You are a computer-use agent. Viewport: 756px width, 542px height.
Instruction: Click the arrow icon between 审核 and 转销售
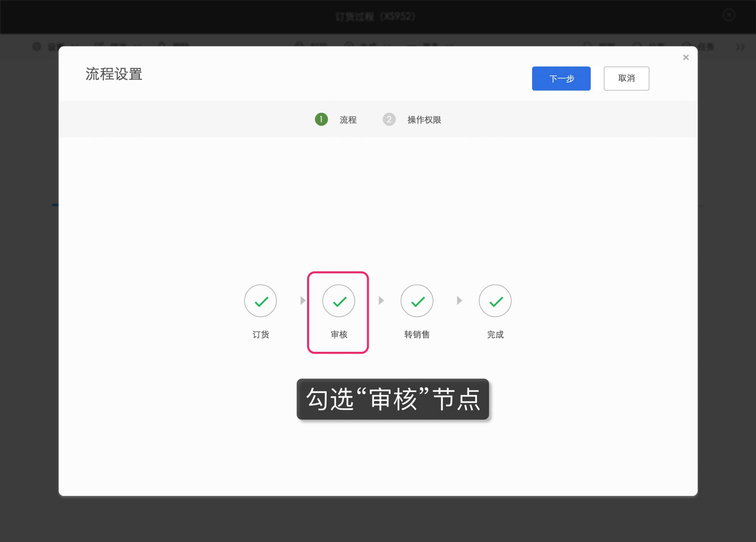pyautogui.click(x=381, y=300)
